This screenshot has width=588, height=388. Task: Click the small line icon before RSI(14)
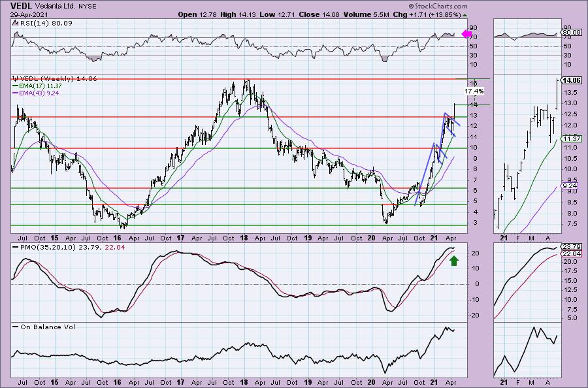pyautogui.click(x=15, y=23)
